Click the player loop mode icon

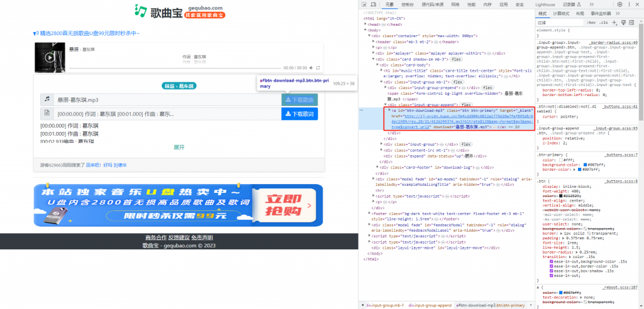click(x=318, y=67)
